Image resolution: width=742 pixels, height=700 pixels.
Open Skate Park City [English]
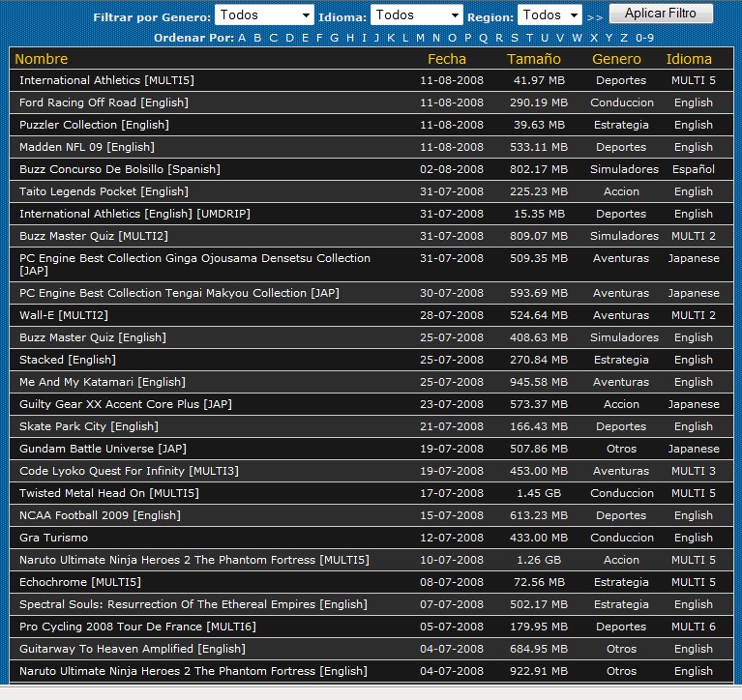pos(89,426)
